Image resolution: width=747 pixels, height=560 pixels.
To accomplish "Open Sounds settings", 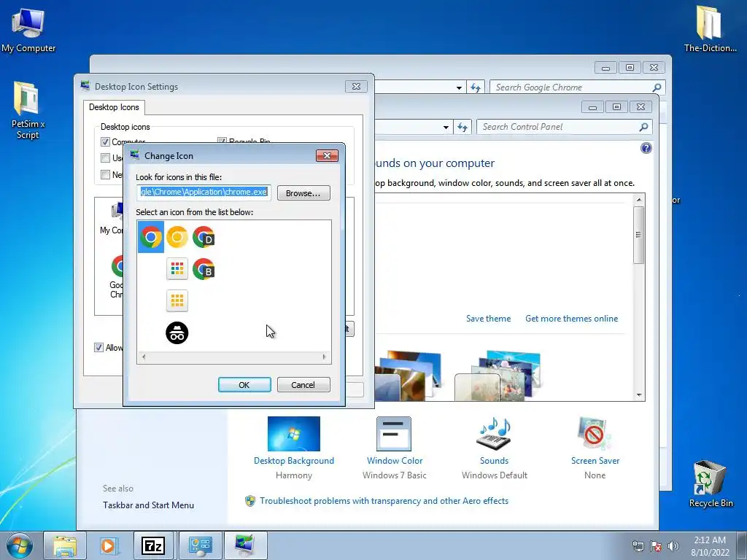I will coord(494,448).
